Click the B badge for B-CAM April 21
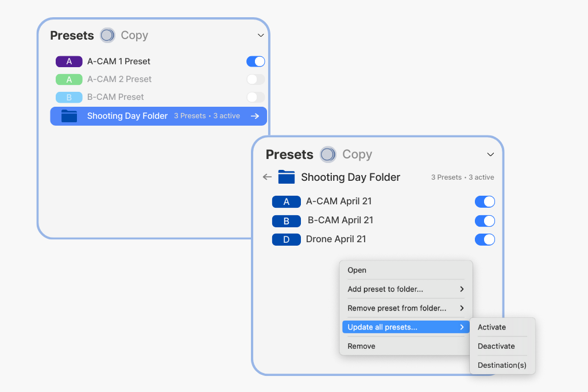 [286, 220]
